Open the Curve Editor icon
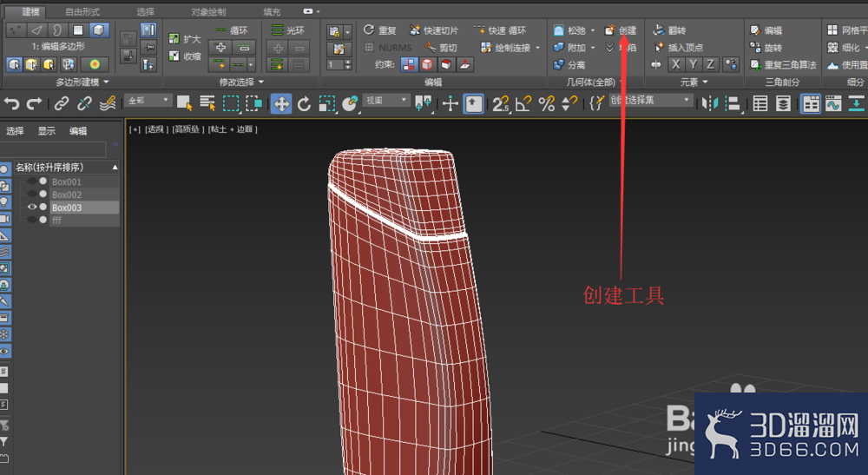The image size is (868, 475). (833, 103)
